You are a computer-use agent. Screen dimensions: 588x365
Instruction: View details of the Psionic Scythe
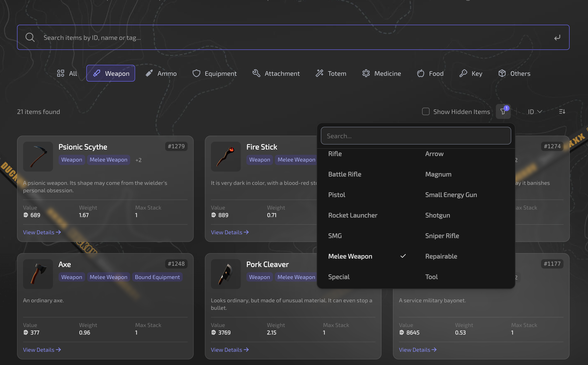42,232
